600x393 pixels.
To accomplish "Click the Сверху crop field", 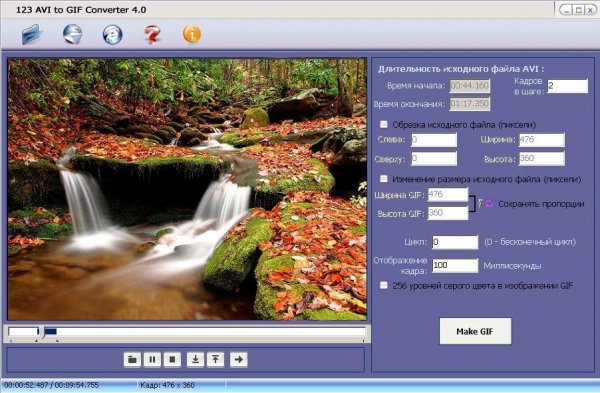I will pyautogui.click(x=434, y=158).
